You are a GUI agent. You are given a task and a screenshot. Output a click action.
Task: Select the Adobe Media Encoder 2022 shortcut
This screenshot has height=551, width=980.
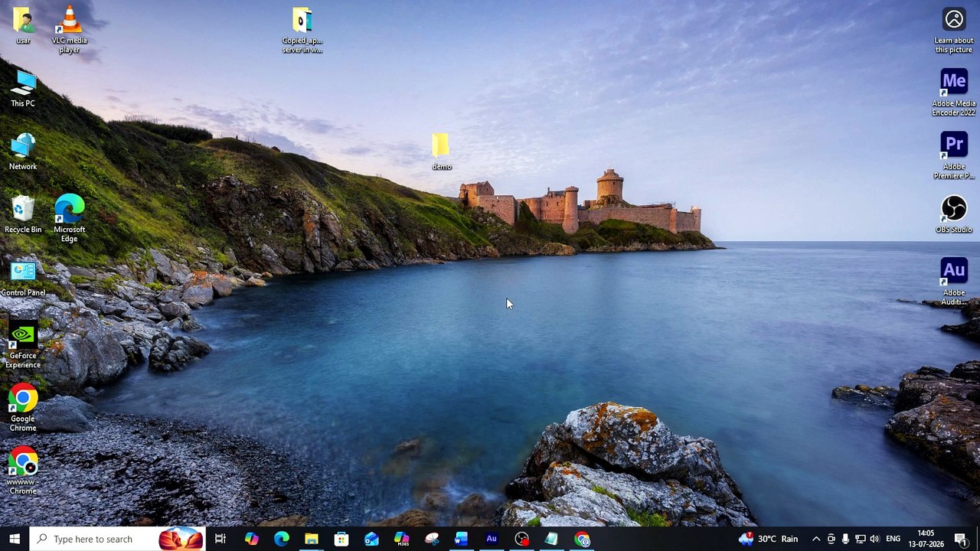[954, 93]
